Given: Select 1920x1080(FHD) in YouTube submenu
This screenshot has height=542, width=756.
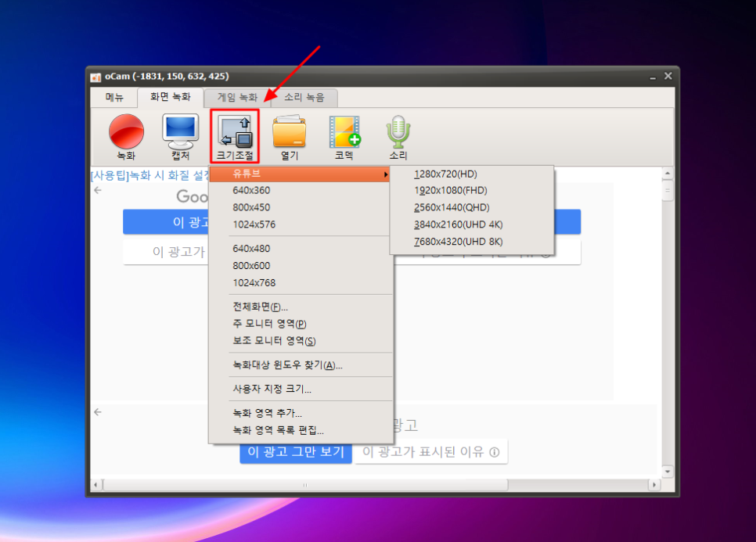Looking at the screenshot, I should coord(472,190).
